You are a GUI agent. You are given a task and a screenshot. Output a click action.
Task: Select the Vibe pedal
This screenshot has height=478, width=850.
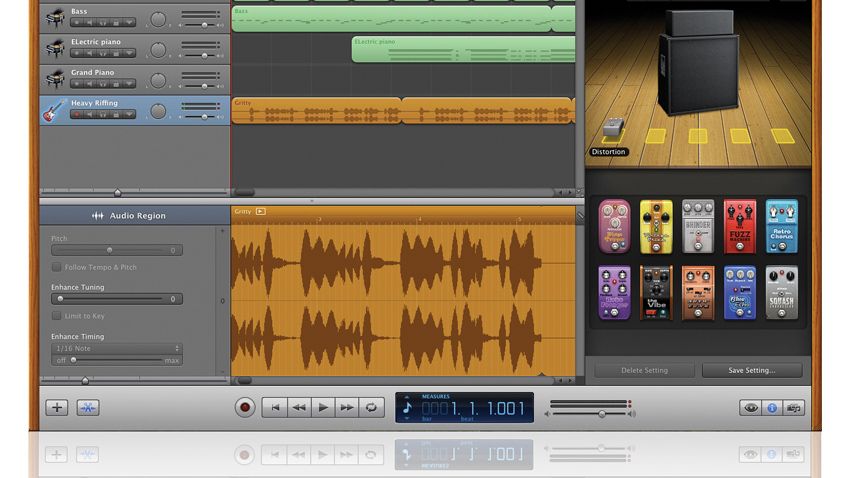[x=656, y=293]
